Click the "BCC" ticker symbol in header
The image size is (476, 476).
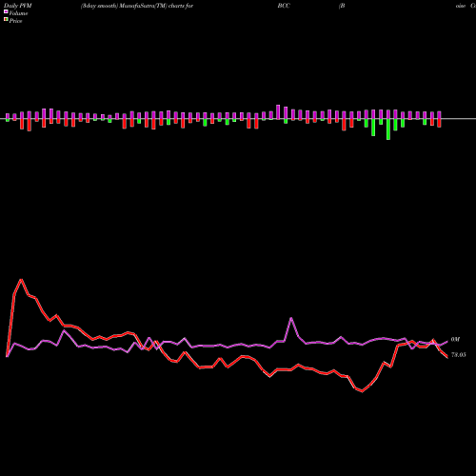284,6
